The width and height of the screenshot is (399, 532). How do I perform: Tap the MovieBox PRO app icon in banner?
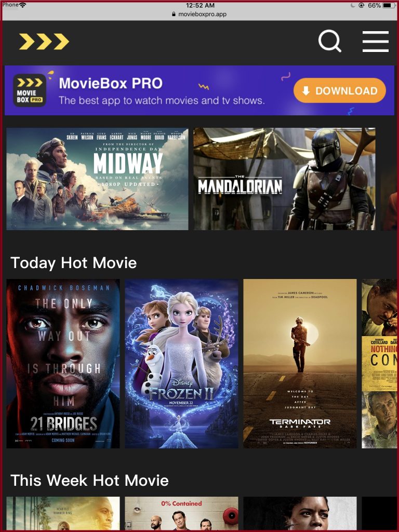[30, 90]
